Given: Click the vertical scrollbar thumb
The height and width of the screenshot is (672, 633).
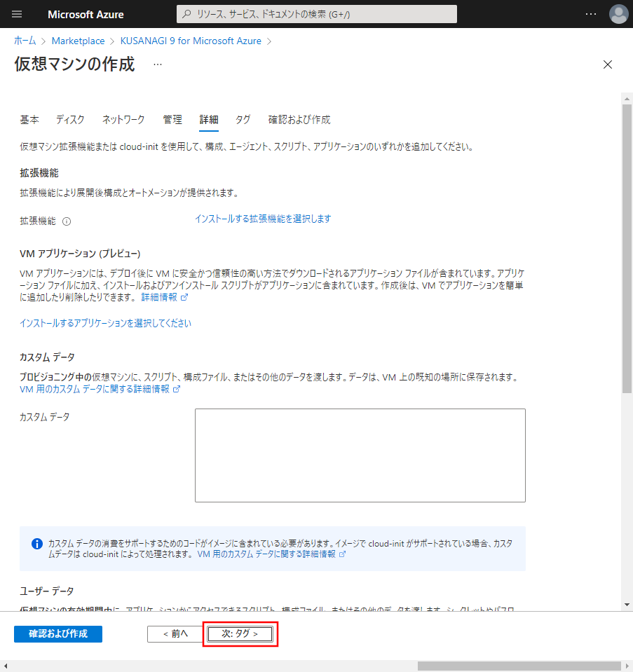Looking at the screenshot, I should (x=627, y=249).
